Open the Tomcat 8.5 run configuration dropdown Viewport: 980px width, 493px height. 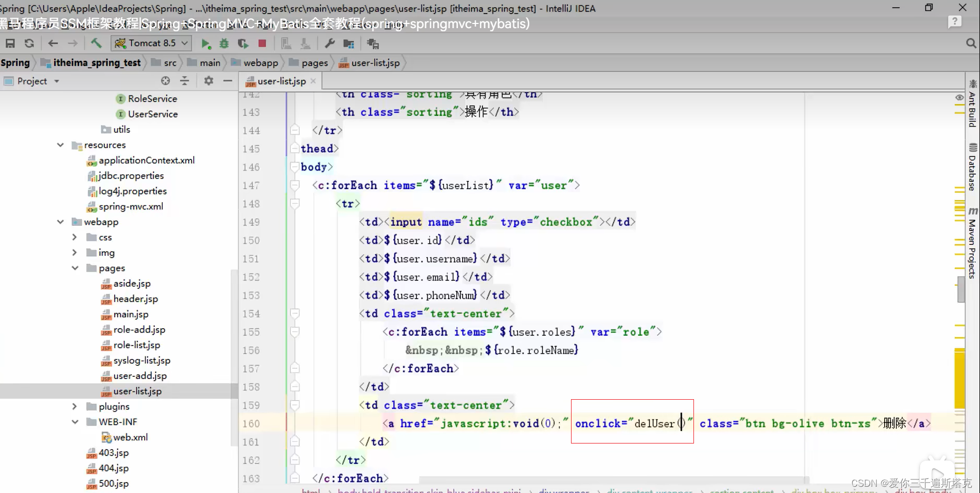151,43
